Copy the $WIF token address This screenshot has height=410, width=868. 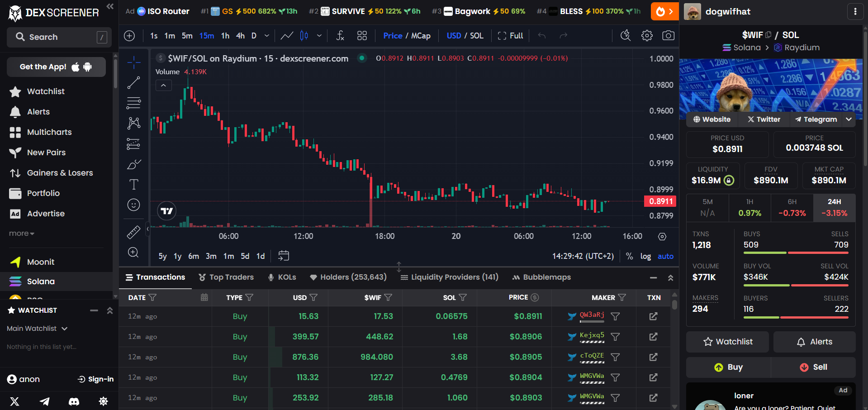tap(768, 35)
